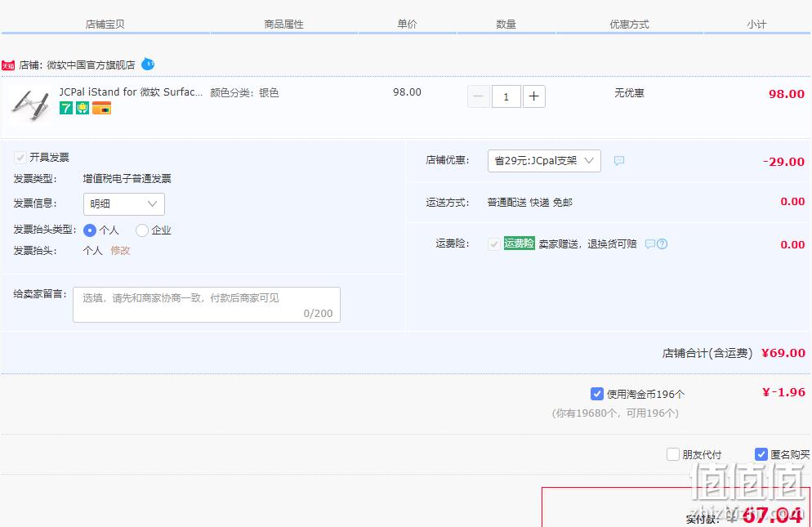Click 修改 to edit invoice title
This screenshot has width=812, height=527.
(120, 250)
